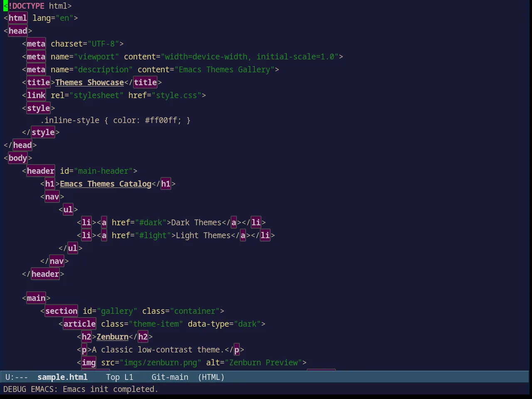Image resolution: width=532 pixels, height=399 pixels.
Task: Click the html tag name with lang attribute
Action: [18, 18]
